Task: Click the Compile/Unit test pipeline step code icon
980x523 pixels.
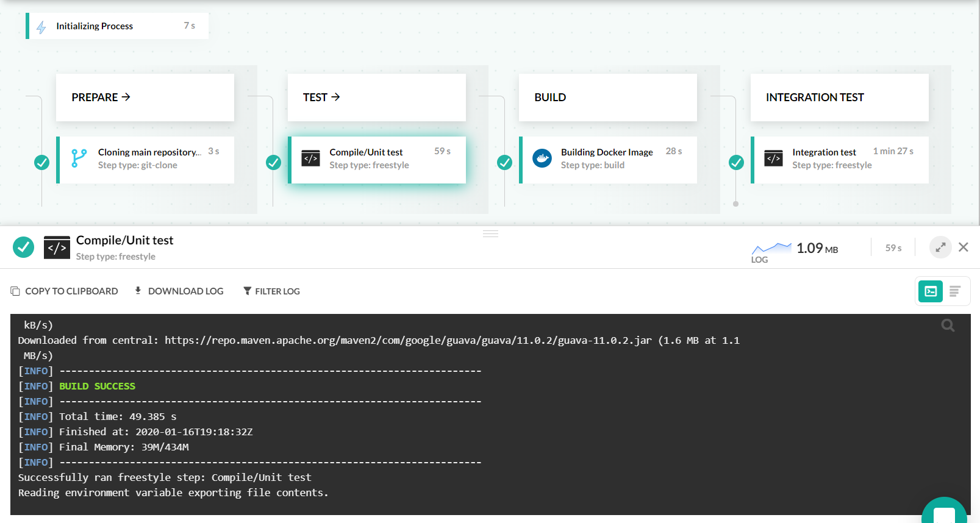Action: click(x=310, y=158)
